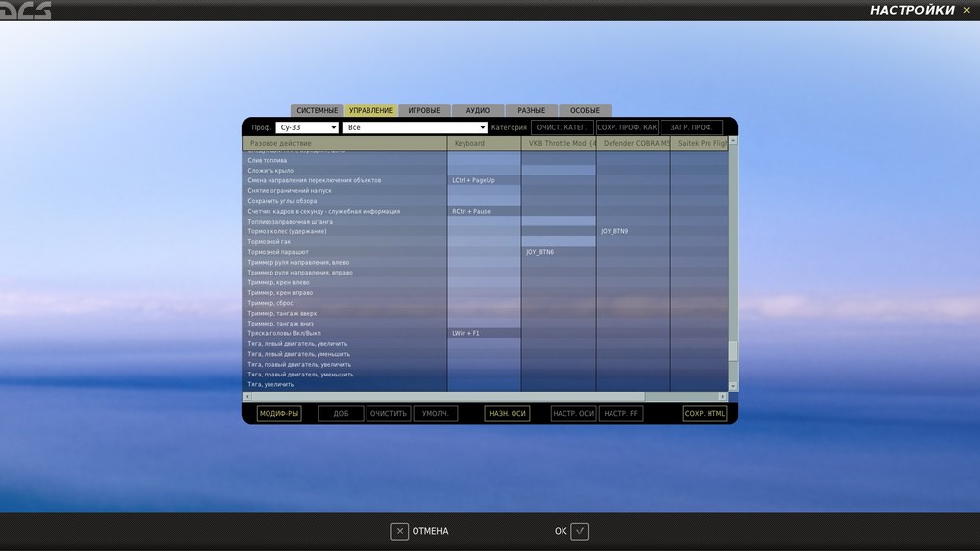This screenshot has height=551, width=980.
Task: Open the Су-33 profile dropdown
Action: 307,127
